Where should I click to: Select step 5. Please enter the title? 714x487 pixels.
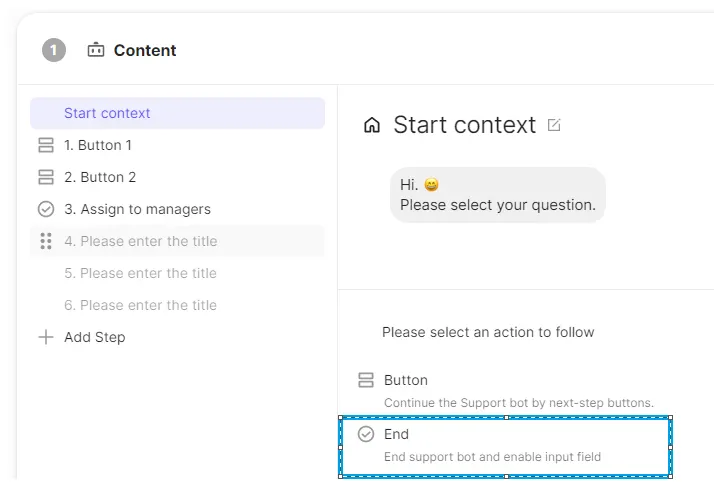coord(140,273)
